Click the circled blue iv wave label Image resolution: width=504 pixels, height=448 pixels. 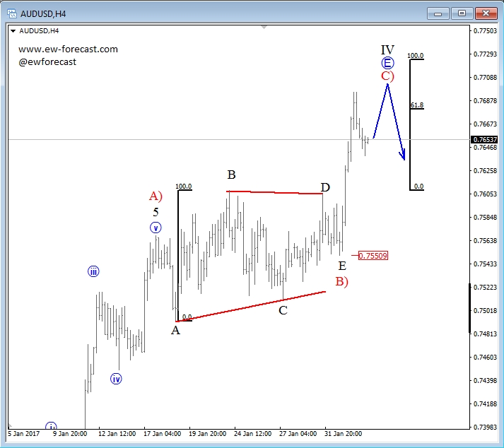[x=116, y=379]
